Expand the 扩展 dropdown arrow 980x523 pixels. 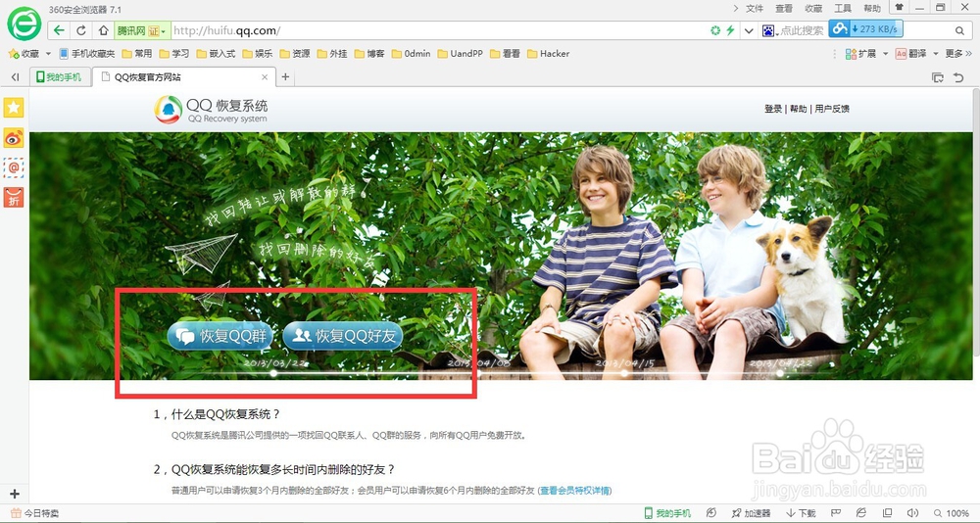point(885,54)
